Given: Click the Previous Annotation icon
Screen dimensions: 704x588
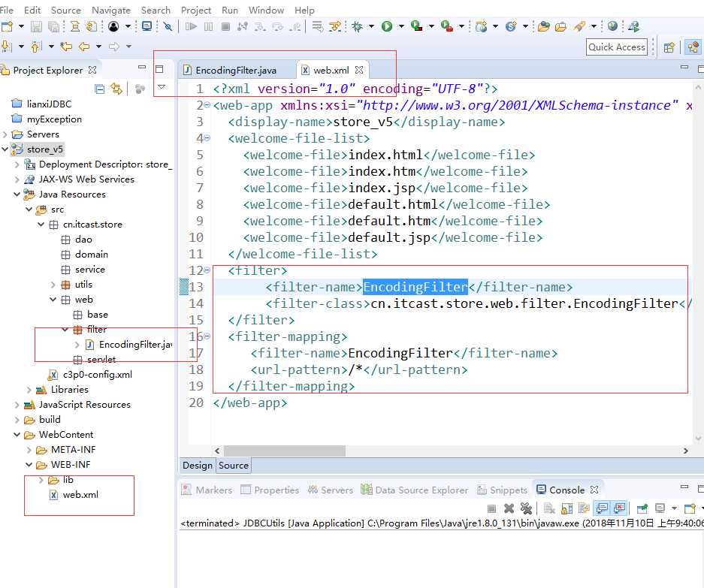Looking at the screenshot, I should coord(36,47).
